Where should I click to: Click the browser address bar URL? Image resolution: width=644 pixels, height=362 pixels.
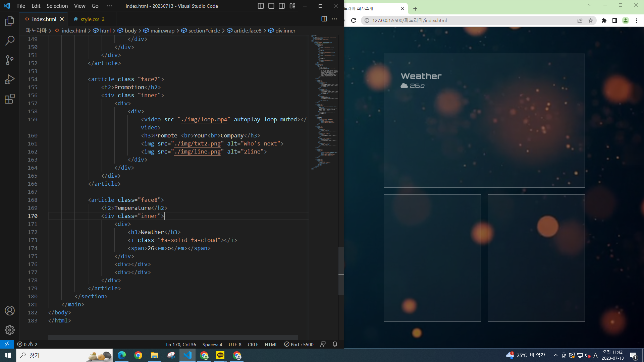coord(409,20)
